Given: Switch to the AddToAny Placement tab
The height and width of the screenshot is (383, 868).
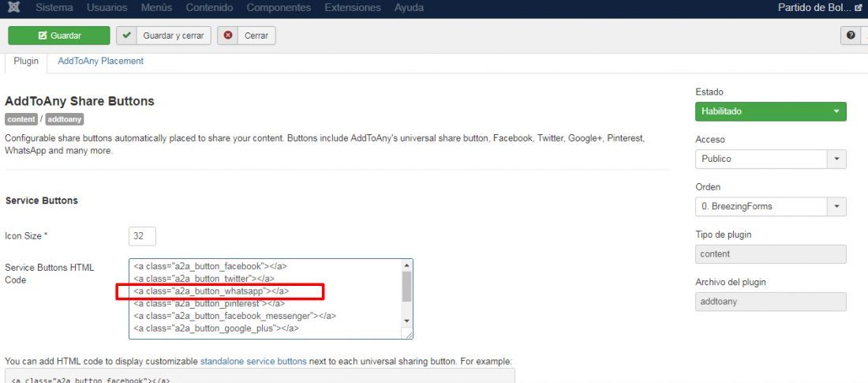Looking at the screenshot, I should tap(100, 62).
